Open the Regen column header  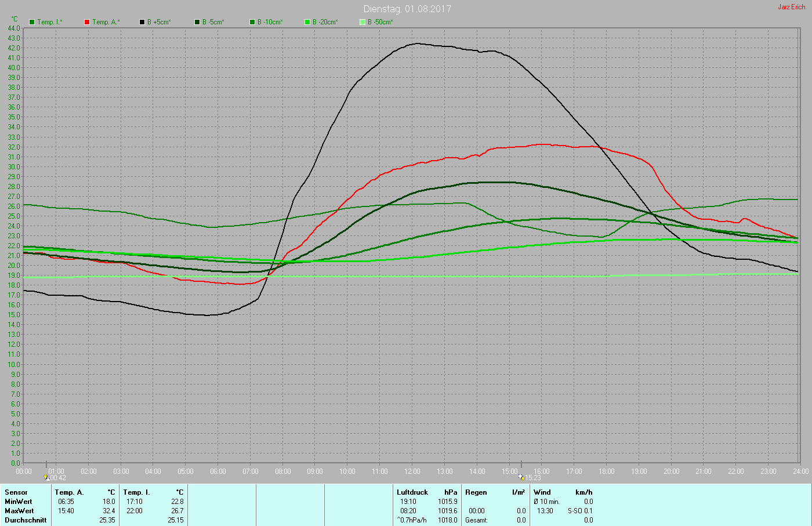(476, 492)
